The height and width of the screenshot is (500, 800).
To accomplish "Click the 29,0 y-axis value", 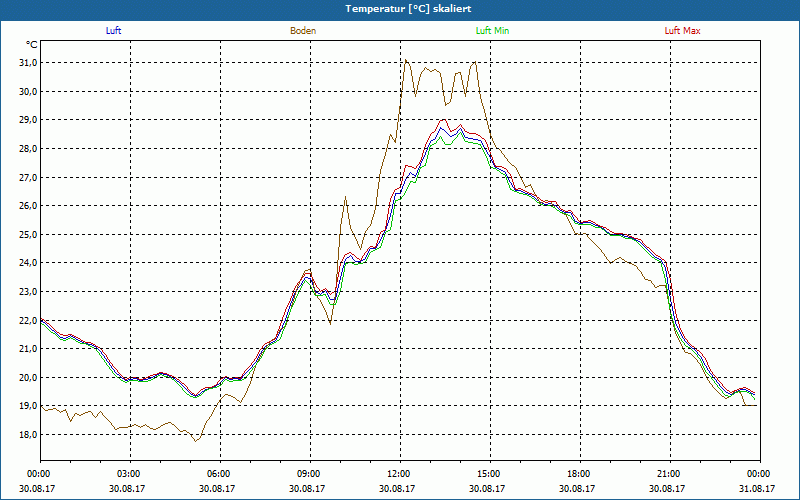I will 28,120.
